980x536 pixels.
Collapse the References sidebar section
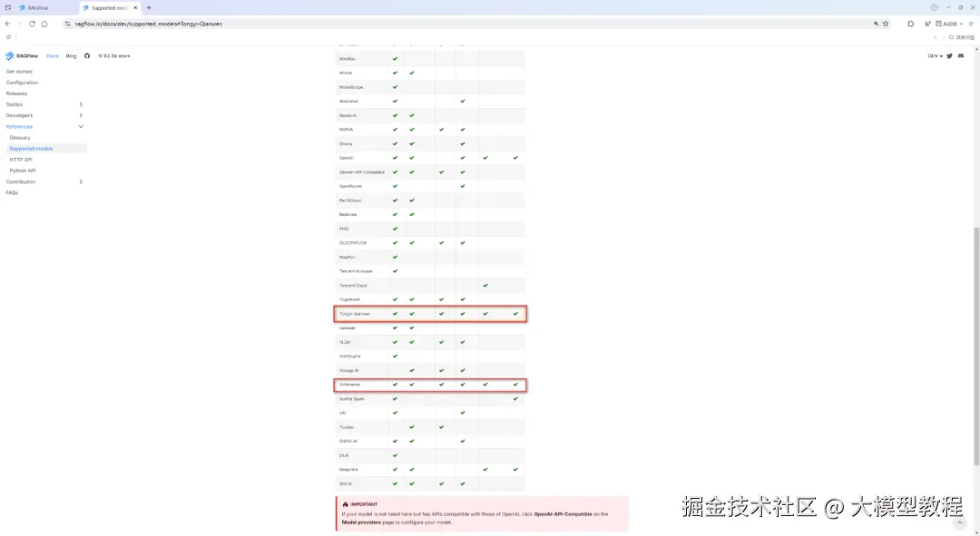(81, 126)
